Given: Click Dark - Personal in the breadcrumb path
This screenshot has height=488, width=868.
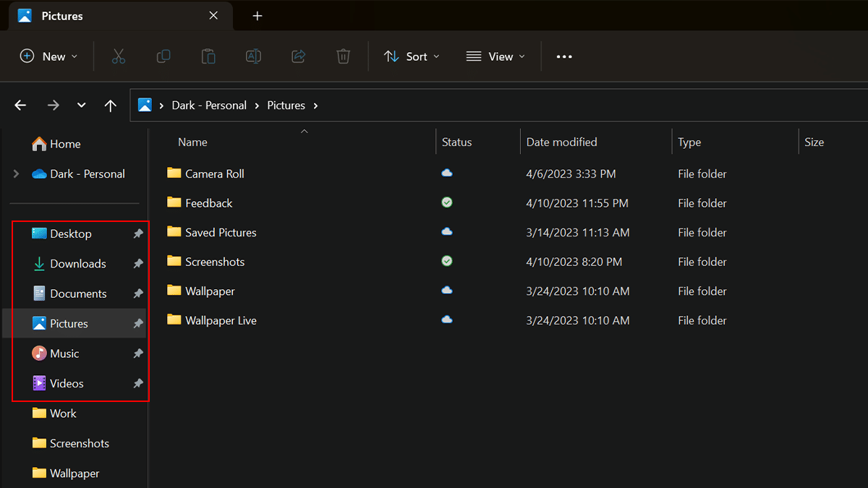Looking at the screenshot, I should [209, 105].
